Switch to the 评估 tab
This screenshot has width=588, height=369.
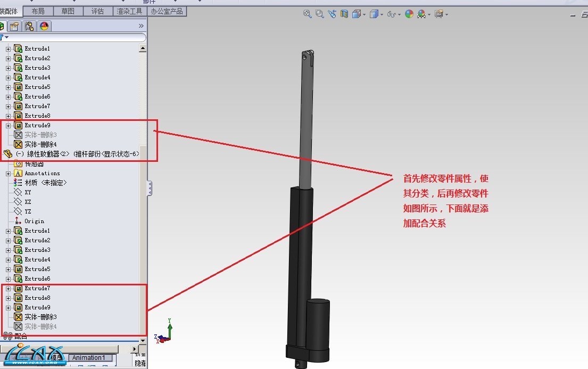tap(97, 11)
